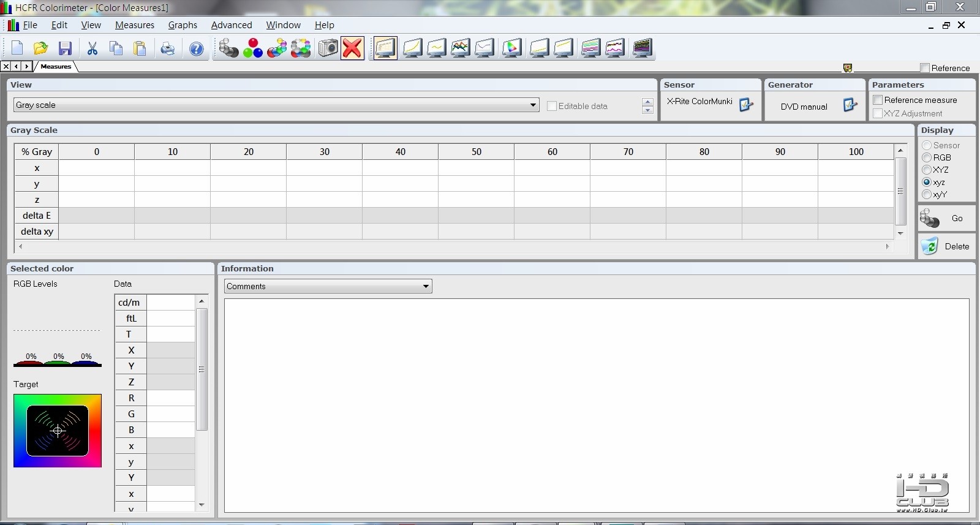Configure sensor via X-Rite ColorMunki icon

point(746,105)
